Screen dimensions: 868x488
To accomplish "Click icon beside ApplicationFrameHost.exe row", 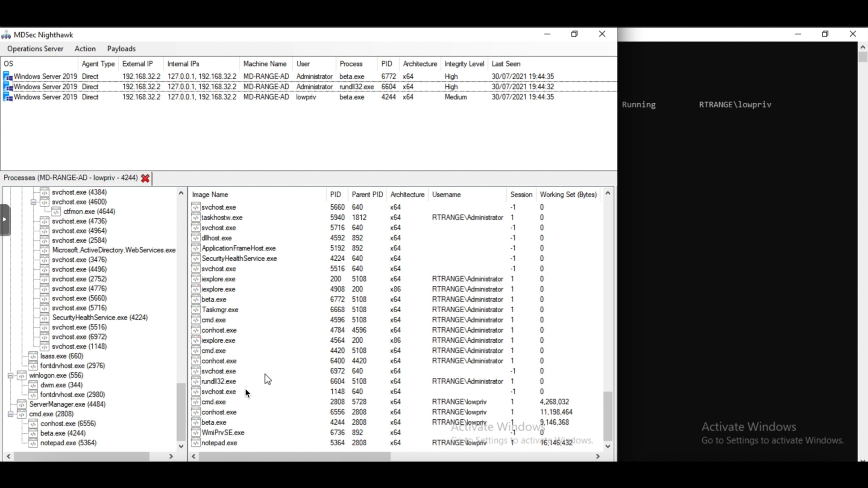I will pyautogui.click(x=196, y=248).
